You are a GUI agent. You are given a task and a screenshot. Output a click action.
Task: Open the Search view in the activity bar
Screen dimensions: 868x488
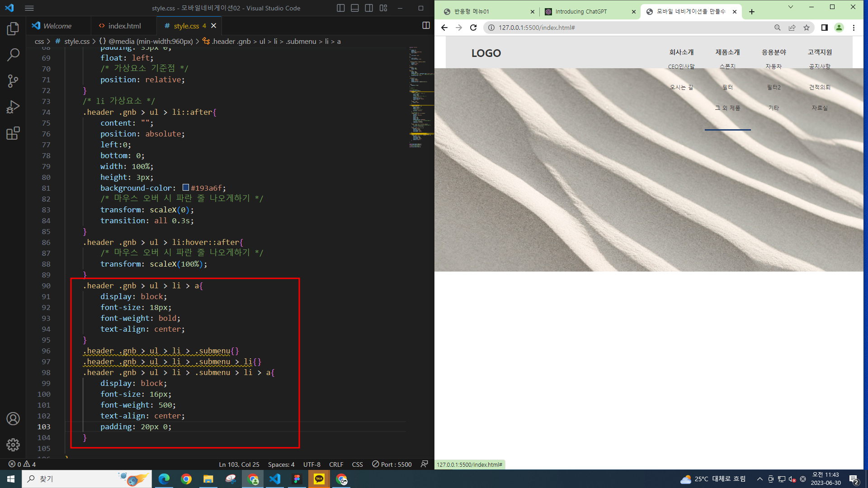pos(13,55)
